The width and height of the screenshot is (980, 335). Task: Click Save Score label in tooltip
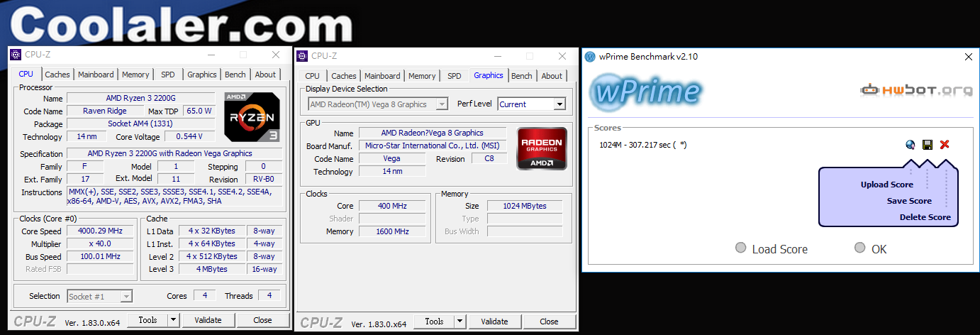point(909,201)
